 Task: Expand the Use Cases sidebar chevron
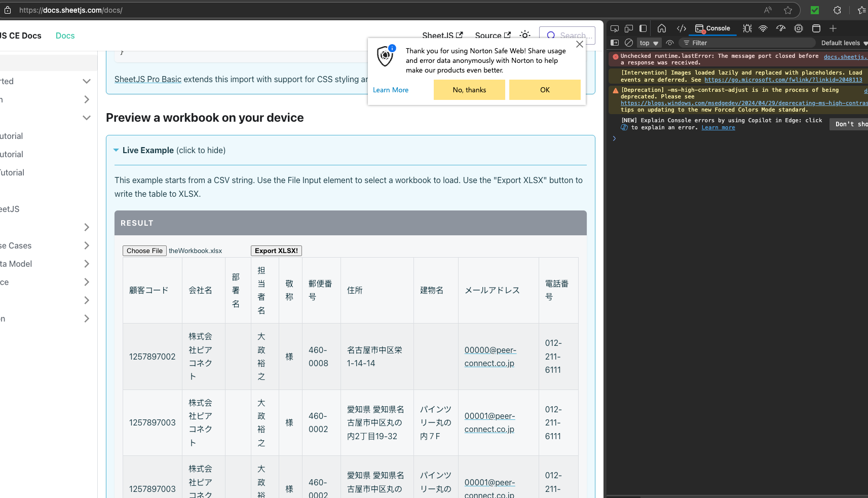87,245
